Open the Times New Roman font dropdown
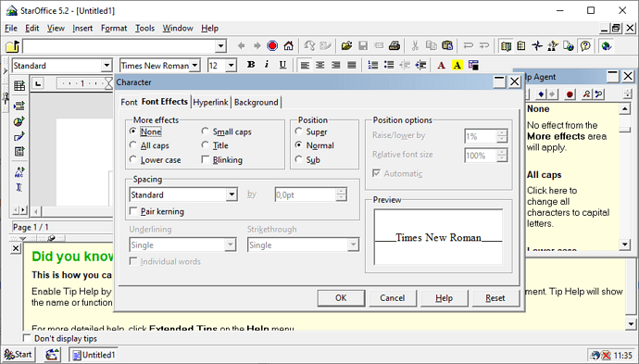Screen dimensions: 639x364 (195, 66)
